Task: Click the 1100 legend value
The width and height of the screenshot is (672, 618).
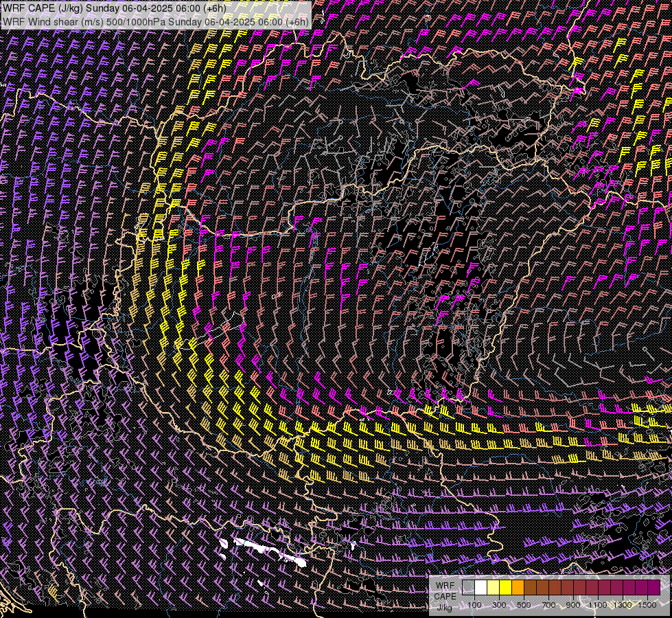Action: point(598,605)
